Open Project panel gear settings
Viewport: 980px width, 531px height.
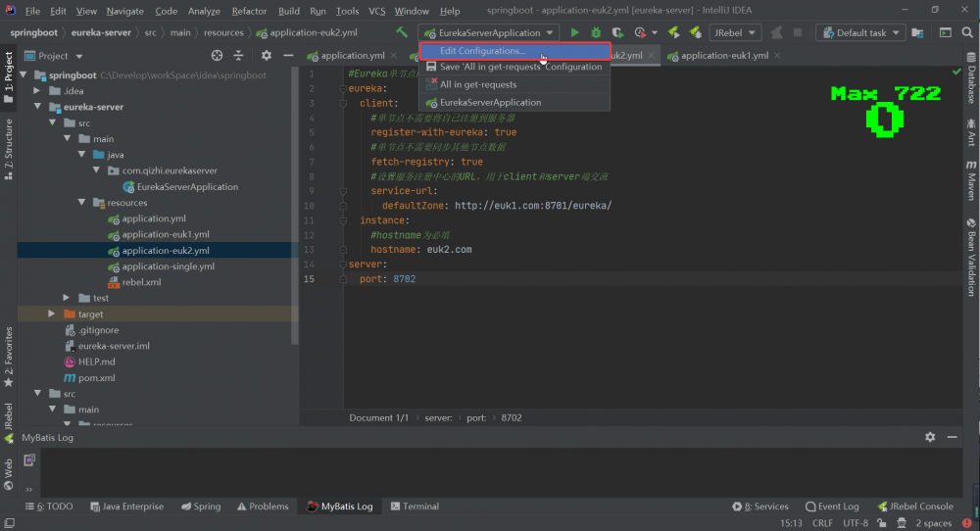coord(266,56)
